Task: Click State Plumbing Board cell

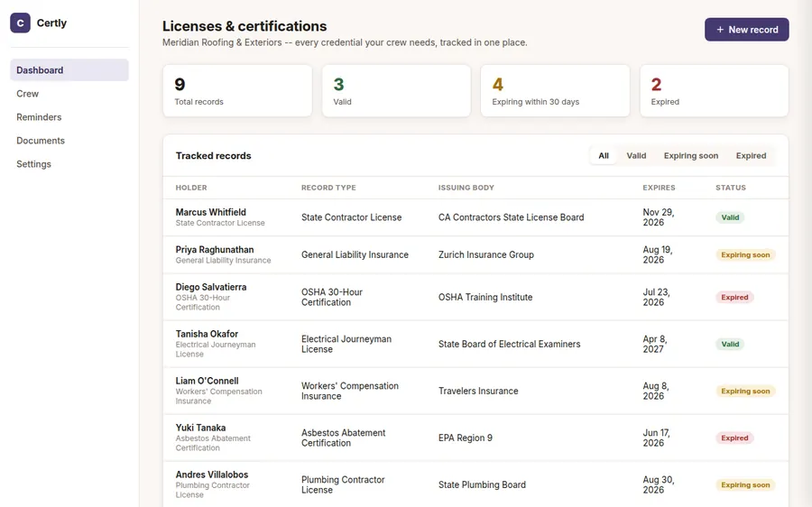Action: [482, 484]
